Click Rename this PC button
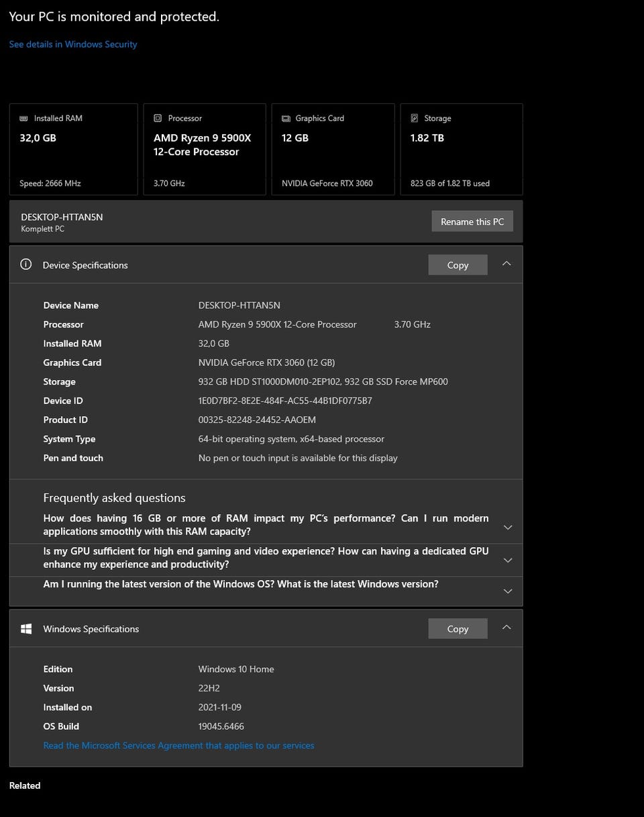Image resolution: width=644 pixels, height=817 pixels. point(472,222)
